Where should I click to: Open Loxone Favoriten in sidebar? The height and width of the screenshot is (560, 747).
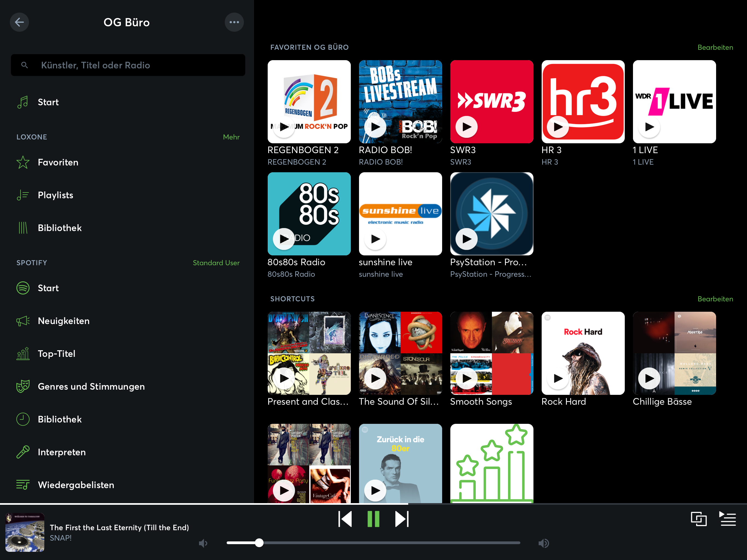(x=58, y=162)
